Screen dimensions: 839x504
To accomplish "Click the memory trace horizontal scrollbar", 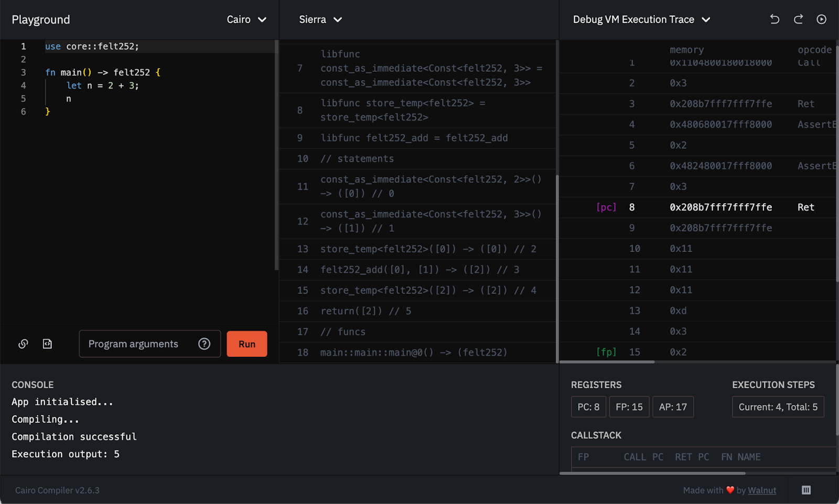I will click(607, 361).
